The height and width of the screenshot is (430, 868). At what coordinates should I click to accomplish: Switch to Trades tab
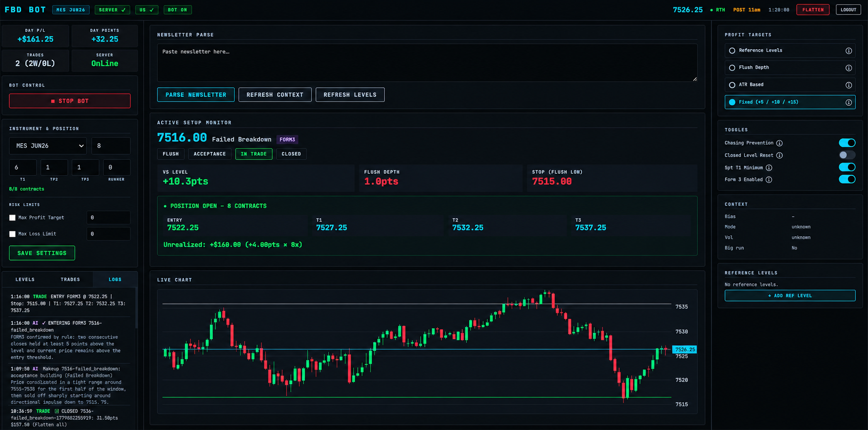click(70, 280)
